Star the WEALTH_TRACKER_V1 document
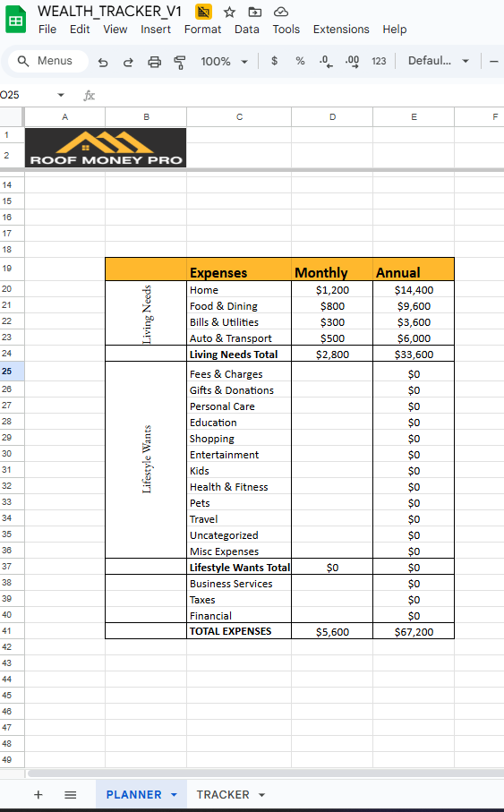Image resolution: width=504 pixels, height=812 pixels. click(229, 12)
